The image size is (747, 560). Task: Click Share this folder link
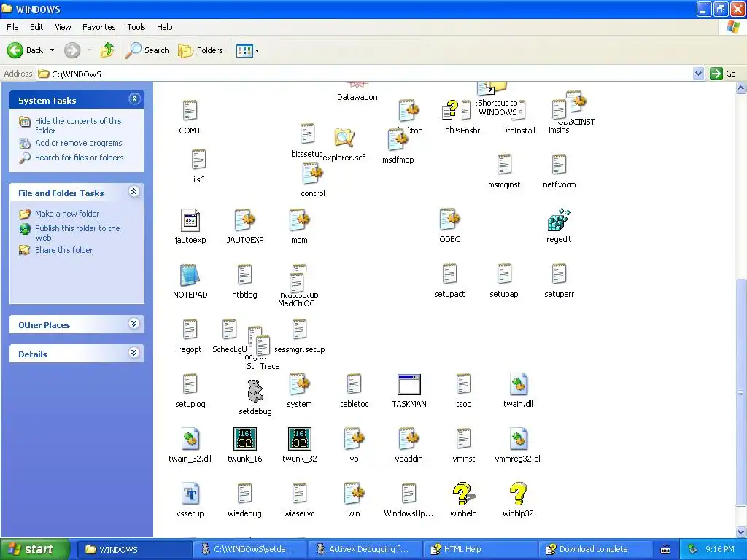pyautogui.click(x=64, y=250)
